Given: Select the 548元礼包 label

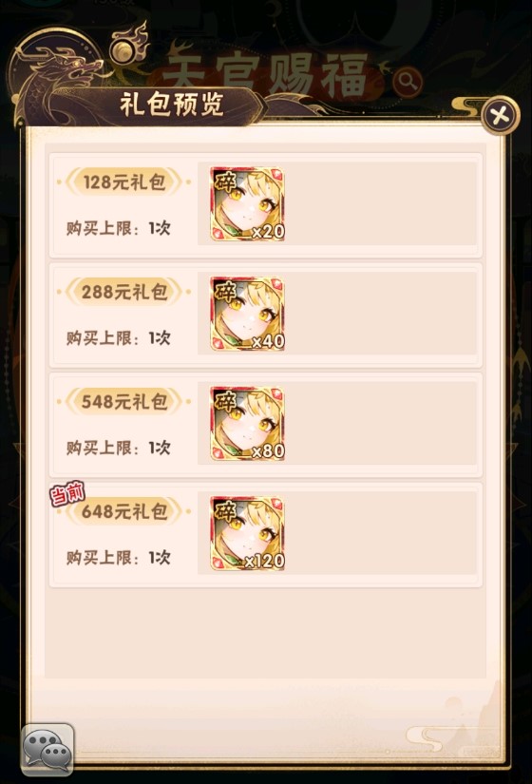Looking at the screenshot, I should [x=124, y=401].
